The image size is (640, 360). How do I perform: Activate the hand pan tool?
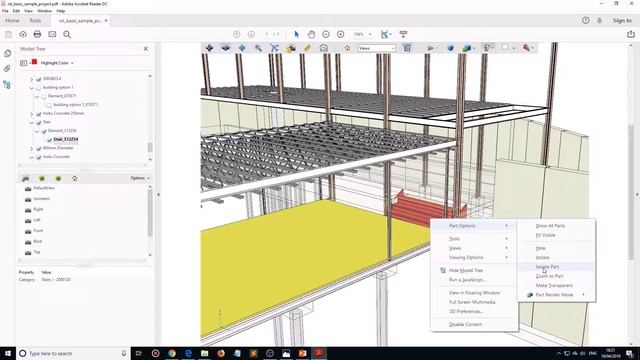(311, 34)
